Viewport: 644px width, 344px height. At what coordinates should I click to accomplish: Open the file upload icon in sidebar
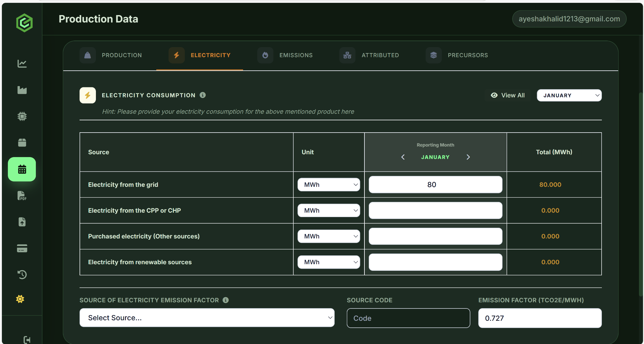tap(22, 222)
